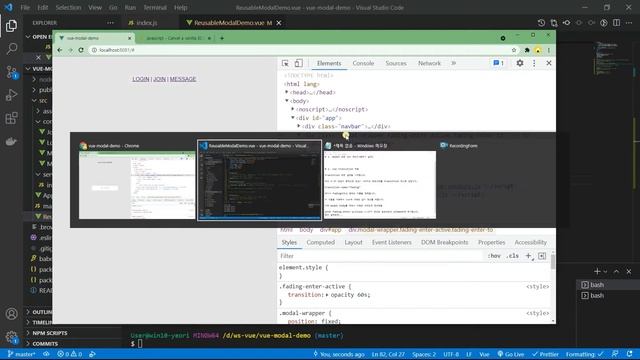Click Prettier in the status bar
This screenshot has height=360, width=640.
point(545,354)
